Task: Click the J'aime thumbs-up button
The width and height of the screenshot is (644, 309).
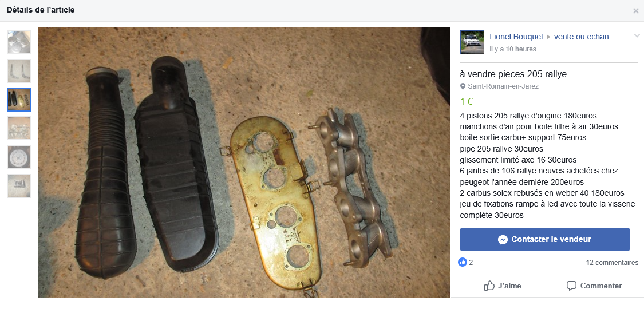Action: [x=503, y=286]
